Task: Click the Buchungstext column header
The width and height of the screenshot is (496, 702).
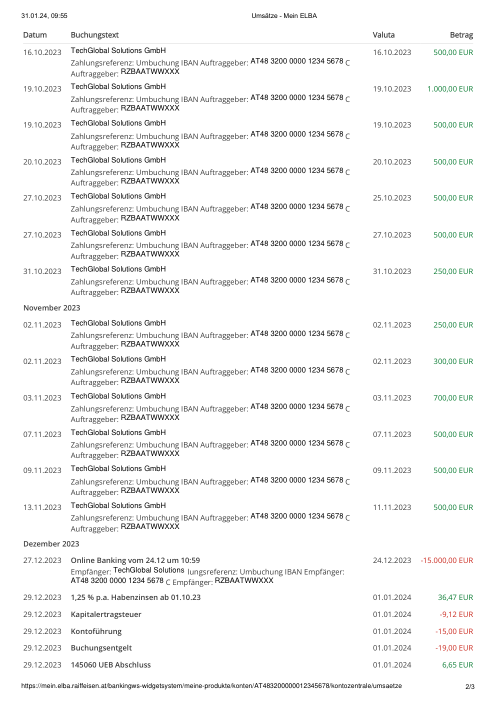Action: (94, 35)
